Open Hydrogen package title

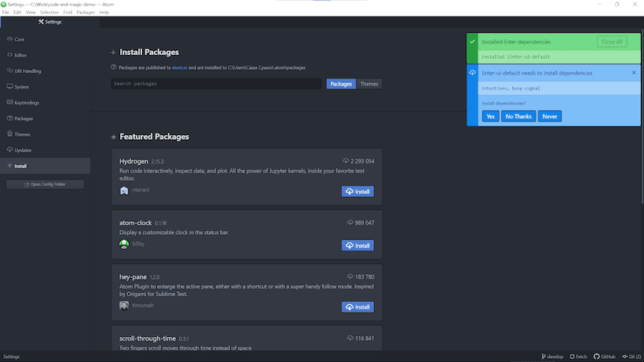(134, 161)
